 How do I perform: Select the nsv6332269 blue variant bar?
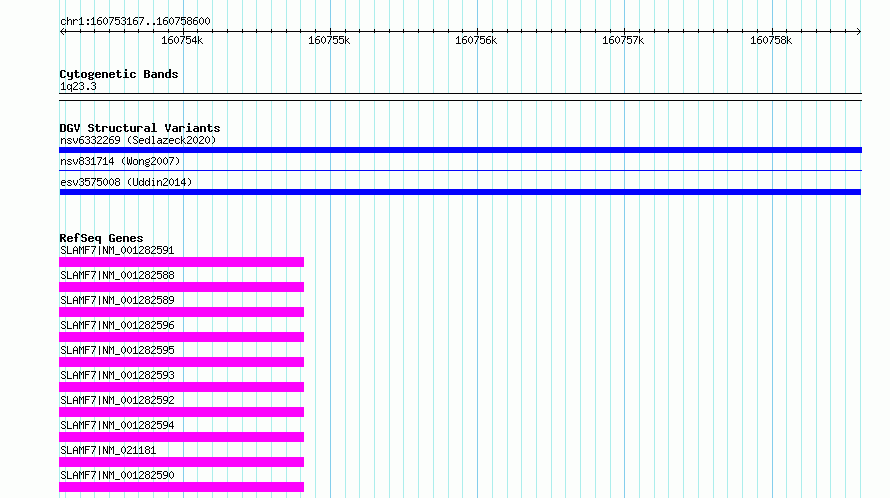point(460,150)
